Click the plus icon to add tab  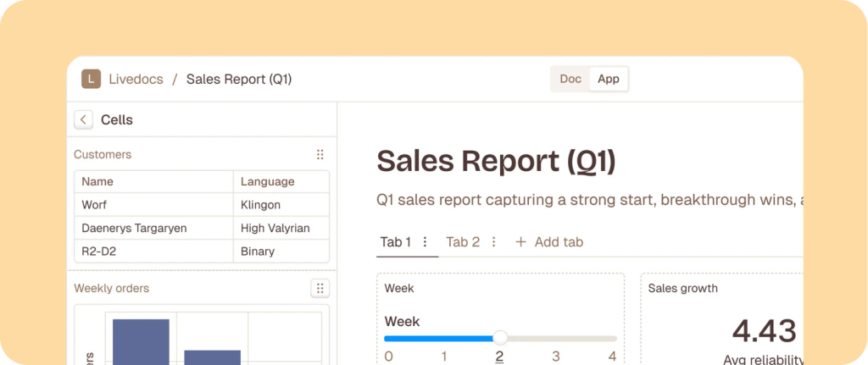pyautogui.click(x=521, y=242)
